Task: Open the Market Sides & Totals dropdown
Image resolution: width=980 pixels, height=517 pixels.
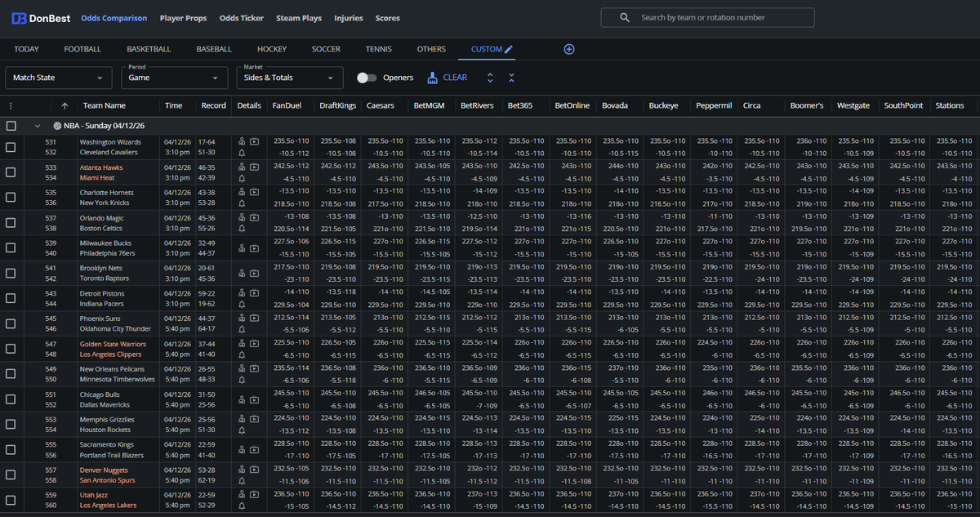Action: 289,78
